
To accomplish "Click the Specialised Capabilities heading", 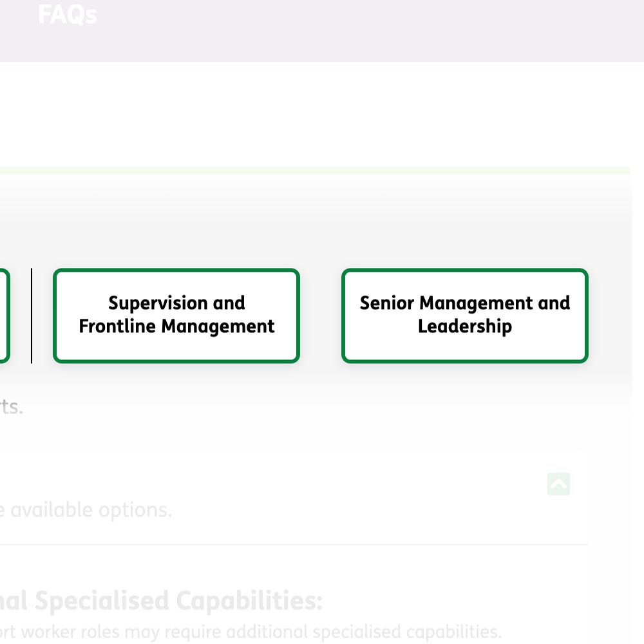I will (x=161, y=600).
